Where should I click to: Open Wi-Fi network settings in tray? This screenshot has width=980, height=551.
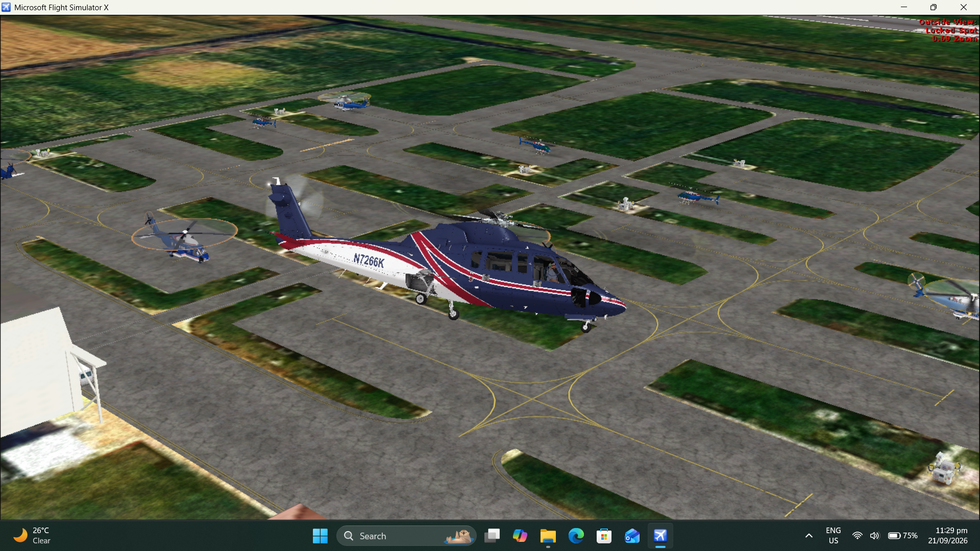point(857,536)
